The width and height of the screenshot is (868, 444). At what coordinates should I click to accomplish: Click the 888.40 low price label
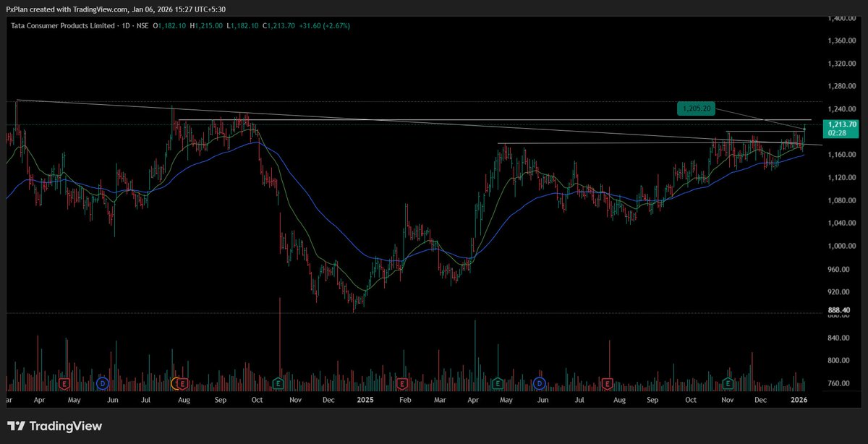(839, 310)
